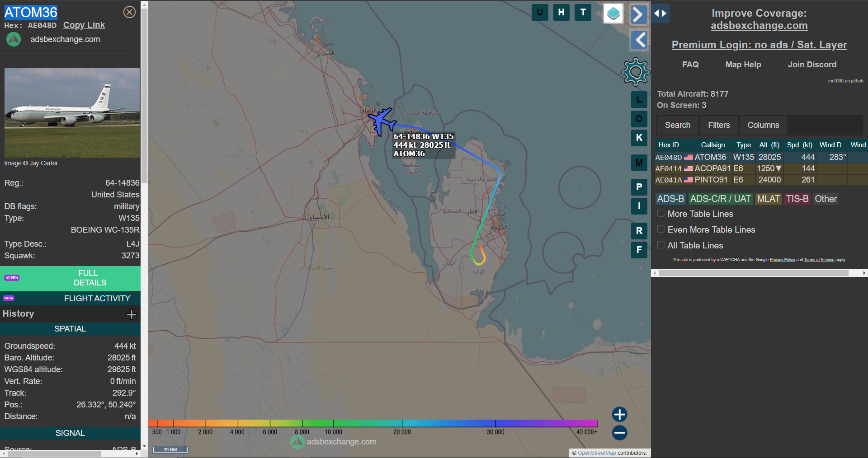Open the Filters tab
The image size is (868, 458).
point(719,125)
